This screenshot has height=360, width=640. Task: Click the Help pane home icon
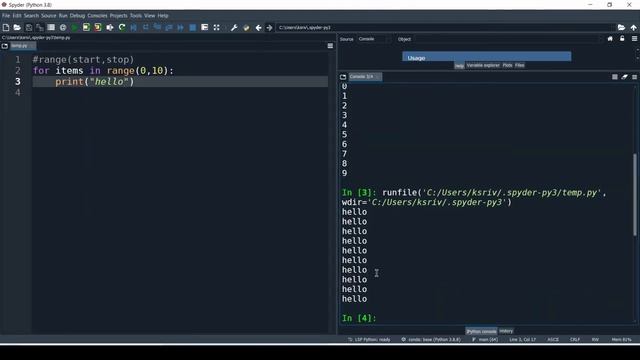point(610,39)
